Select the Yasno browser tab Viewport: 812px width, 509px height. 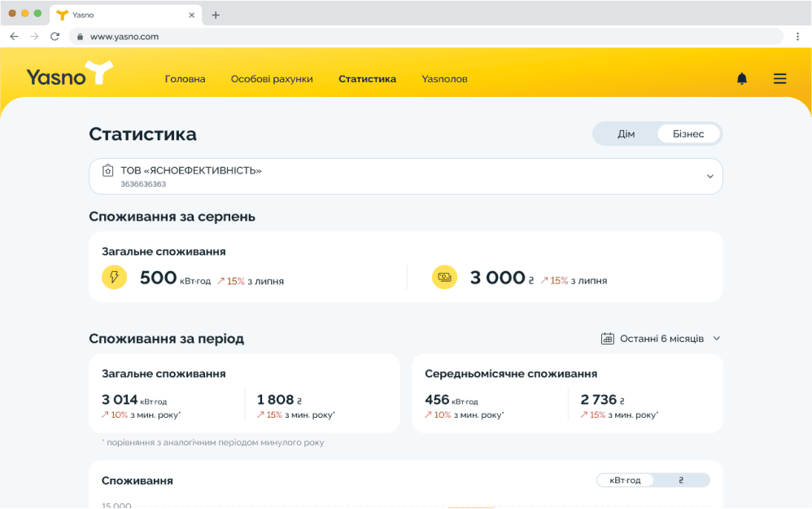pyautogui.click(x=126, y=15)
